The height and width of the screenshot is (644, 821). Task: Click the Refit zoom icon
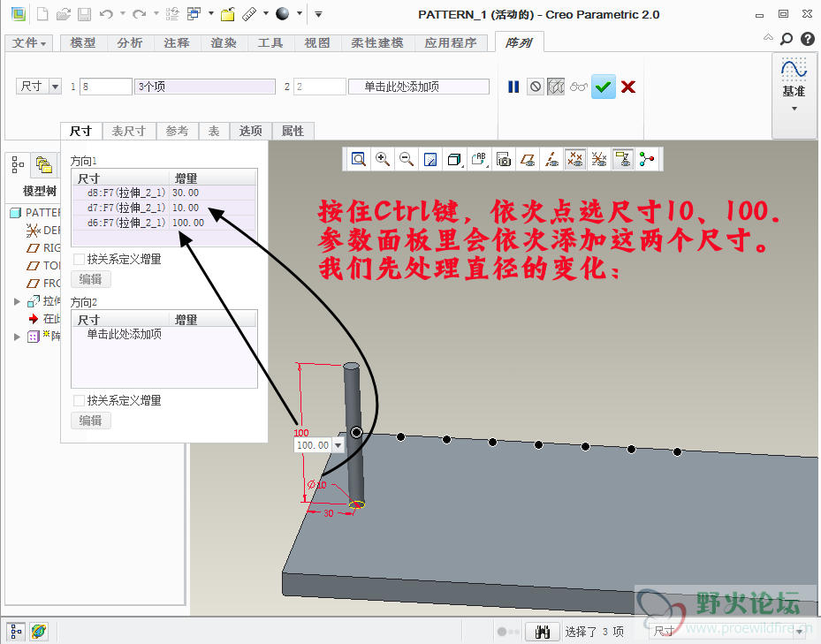(x=359, y=159)
